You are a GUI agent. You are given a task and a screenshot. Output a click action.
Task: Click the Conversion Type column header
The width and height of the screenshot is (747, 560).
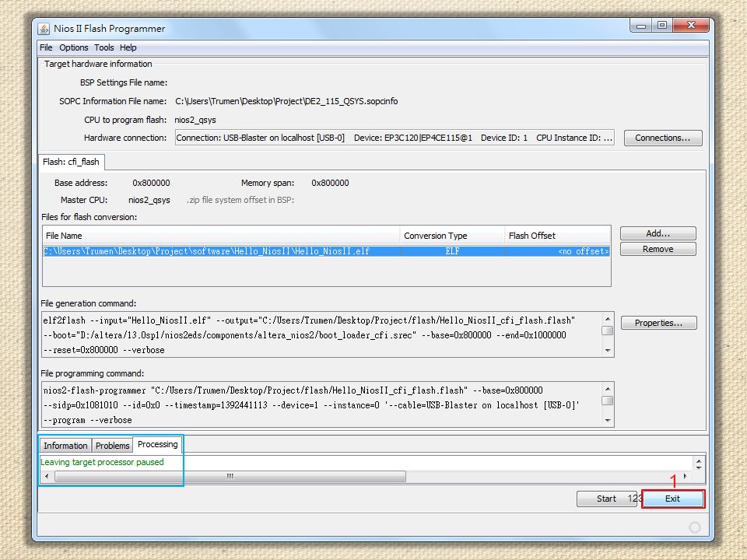coord(452,236)
